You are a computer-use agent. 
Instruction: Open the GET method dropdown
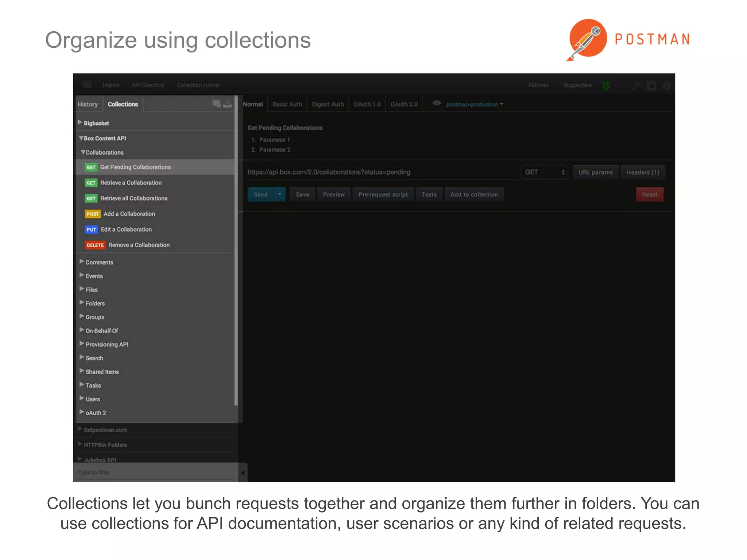(544, 172)
